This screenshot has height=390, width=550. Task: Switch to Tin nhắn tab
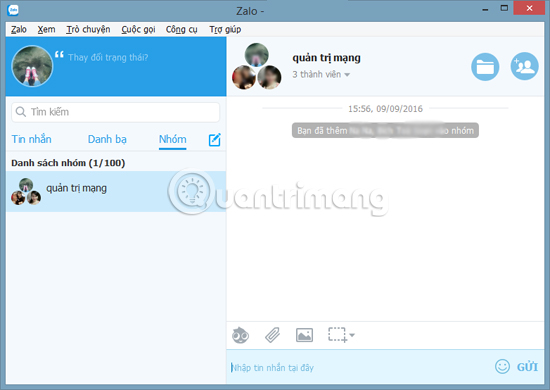(x=32, y=139)
